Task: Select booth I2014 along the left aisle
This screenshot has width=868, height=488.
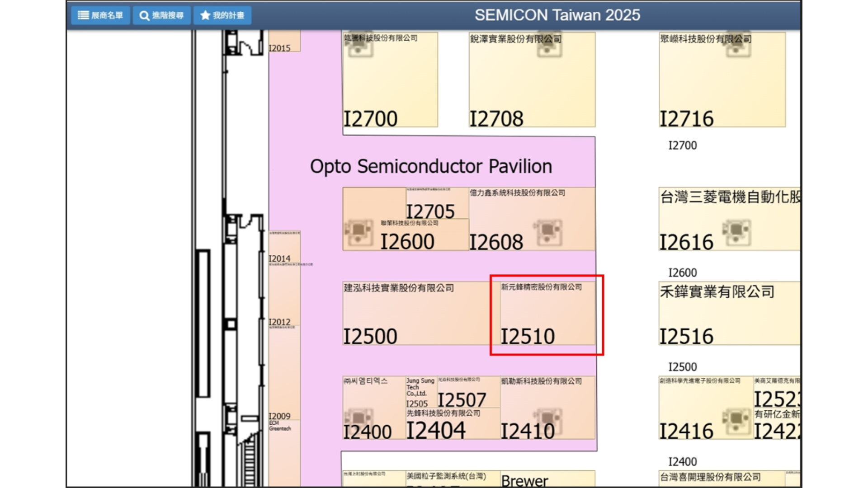Action: pos(284,247)
